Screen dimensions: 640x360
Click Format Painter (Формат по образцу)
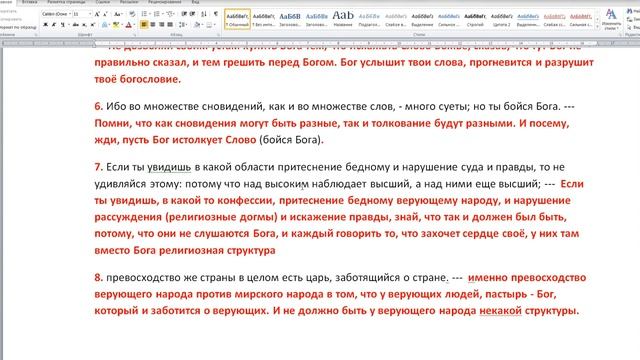point(18,27)
